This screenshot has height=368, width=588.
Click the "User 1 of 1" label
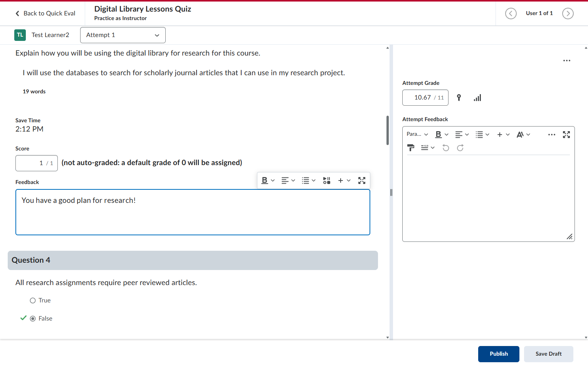pos(539,14)
